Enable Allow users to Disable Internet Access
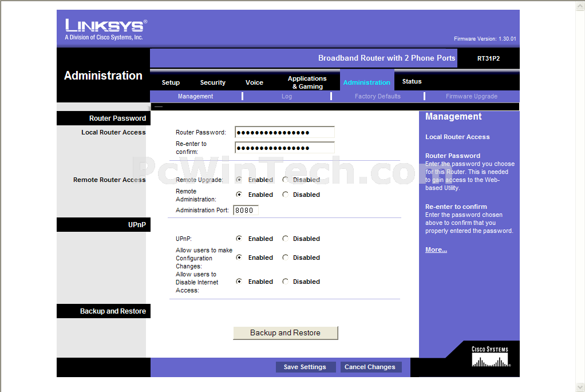The height and width of the screenshot is (392, 585). pos(239,281)
